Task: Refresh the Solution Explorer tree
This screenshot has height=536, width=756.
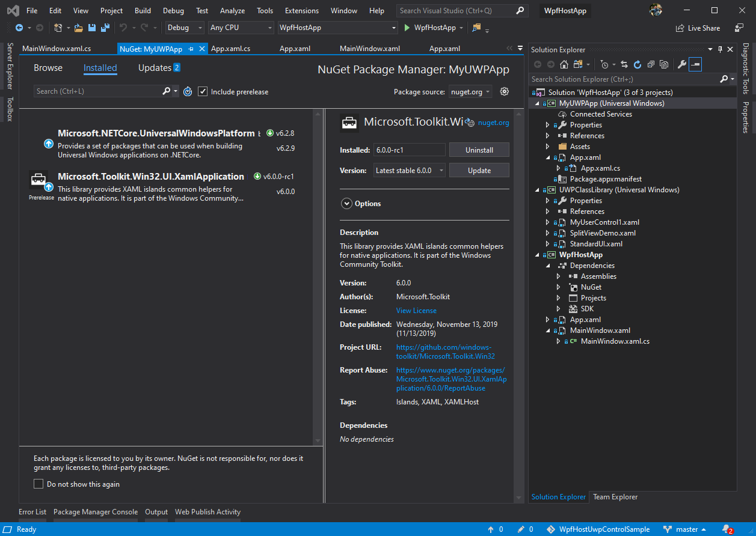Action: point(638,64)
